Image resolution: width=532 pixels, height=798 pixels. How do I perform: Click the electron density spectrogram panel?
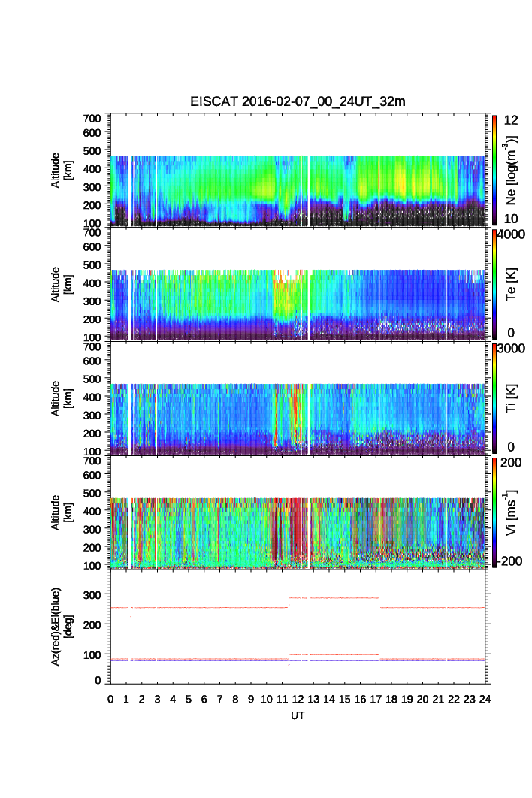pyautogui.click(x=298, y=170)
